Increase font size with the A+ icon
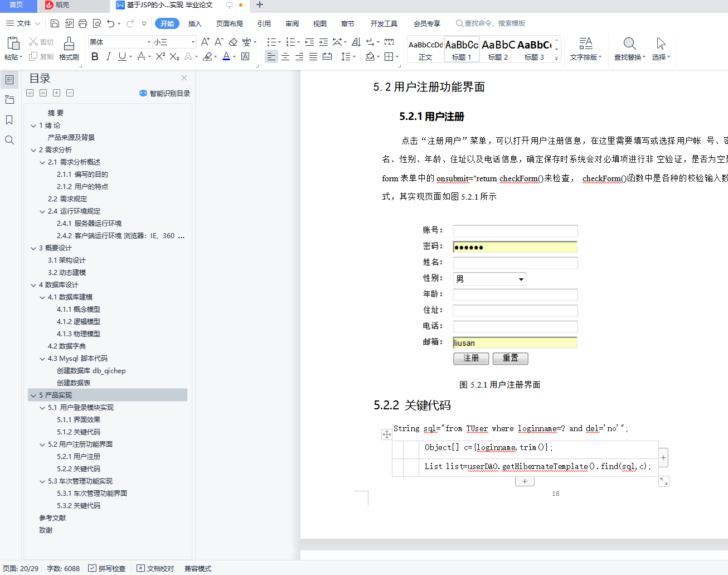This screenshot has width=728, height=575. 205,42
